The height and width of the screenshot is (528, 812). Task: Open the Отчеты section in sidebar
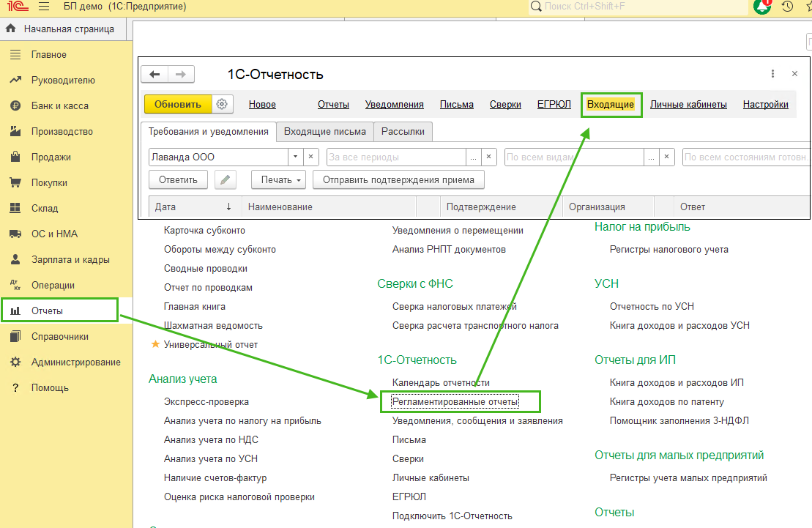coord(60,311)
